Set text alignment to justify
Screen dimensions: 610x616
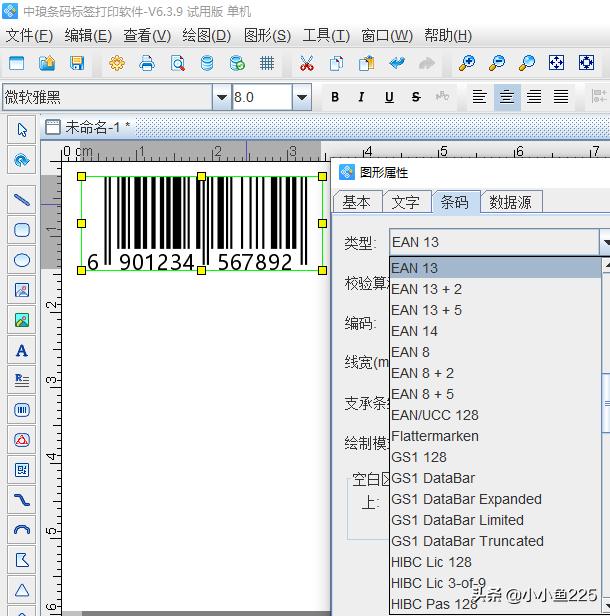(561, 97)
